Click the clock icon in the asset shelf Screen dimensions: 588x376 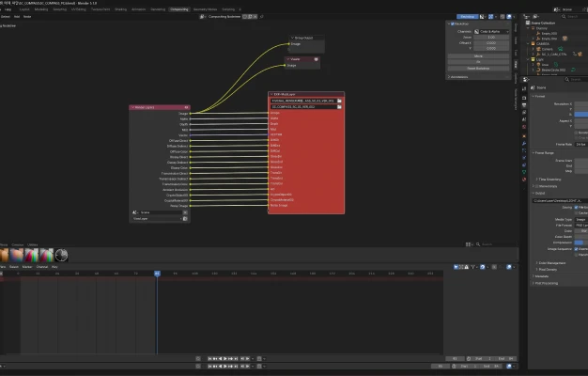61,255
